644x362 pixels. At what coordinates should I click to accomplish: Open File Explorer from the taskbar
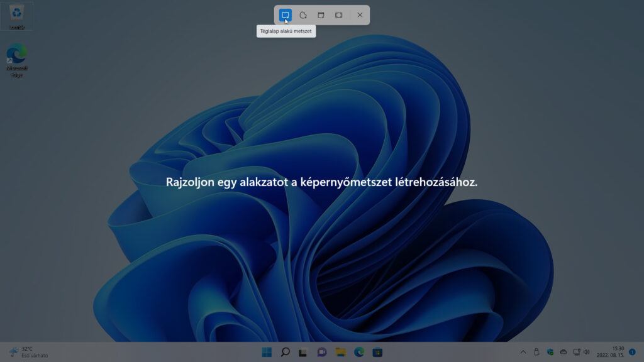point(340,352)
